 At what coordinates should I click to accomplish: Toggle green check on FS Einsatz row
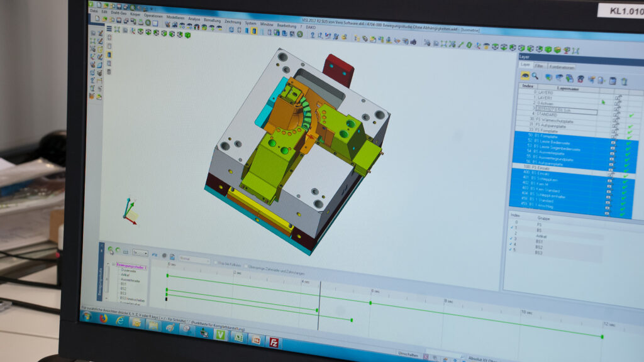click(x=626, y=176)
